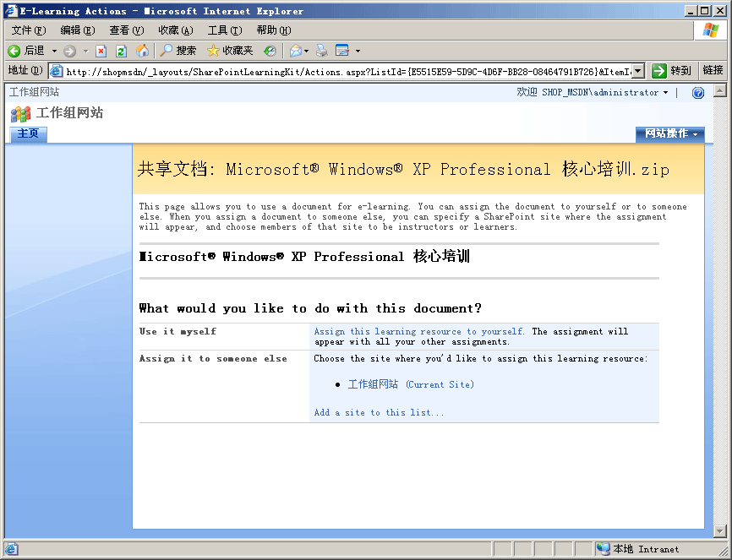Click the Edit page toolbar icon
The image size is (732, 560).
pyautogui.click(x=342, y=51)
